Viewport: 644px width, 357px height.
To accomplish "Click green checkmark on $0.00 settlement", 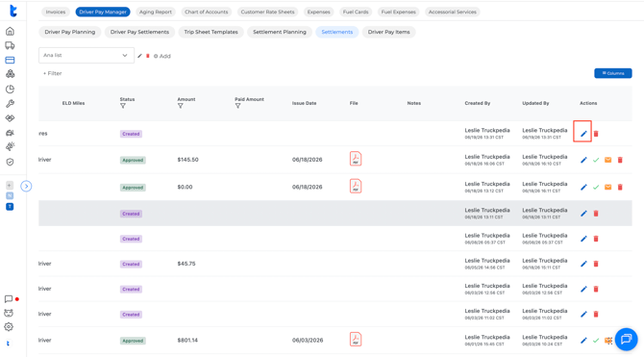I will coord(596,187).
